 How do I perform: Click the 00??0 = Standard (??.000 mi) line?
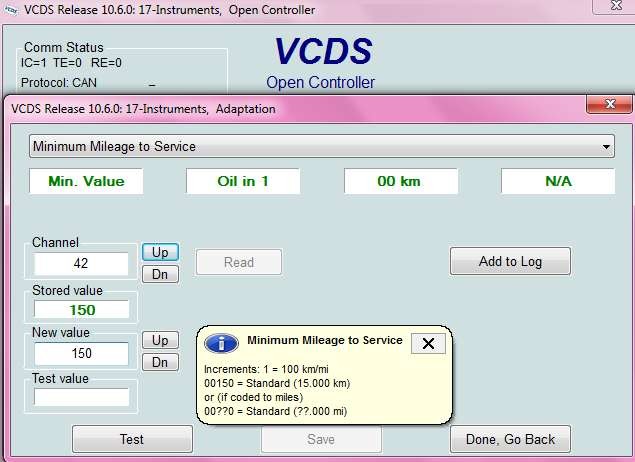click(275, 411)
